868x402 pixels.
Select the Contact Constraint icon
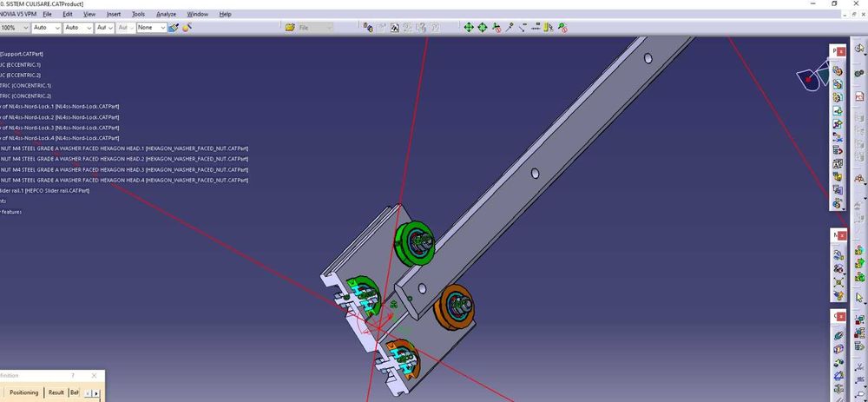(x=838, y=348)
